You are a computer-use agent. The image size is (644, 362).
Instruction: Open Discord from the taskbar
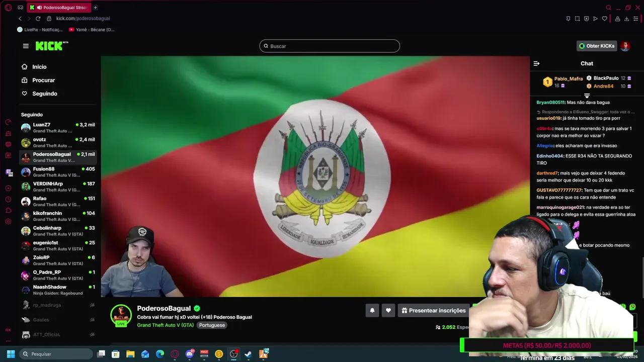pos(190,354)
